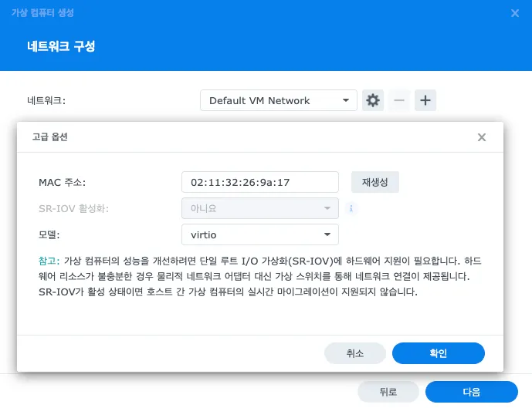Click the 모델 label

tap(49, 234)
